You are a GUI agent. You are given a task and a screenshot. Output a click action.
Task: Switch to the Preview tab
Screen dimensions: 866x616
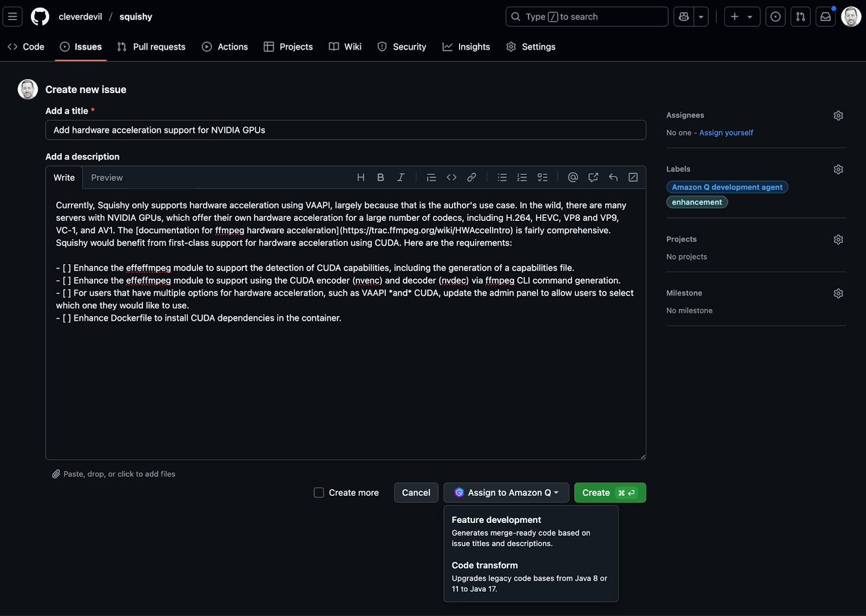pos(107,178)
